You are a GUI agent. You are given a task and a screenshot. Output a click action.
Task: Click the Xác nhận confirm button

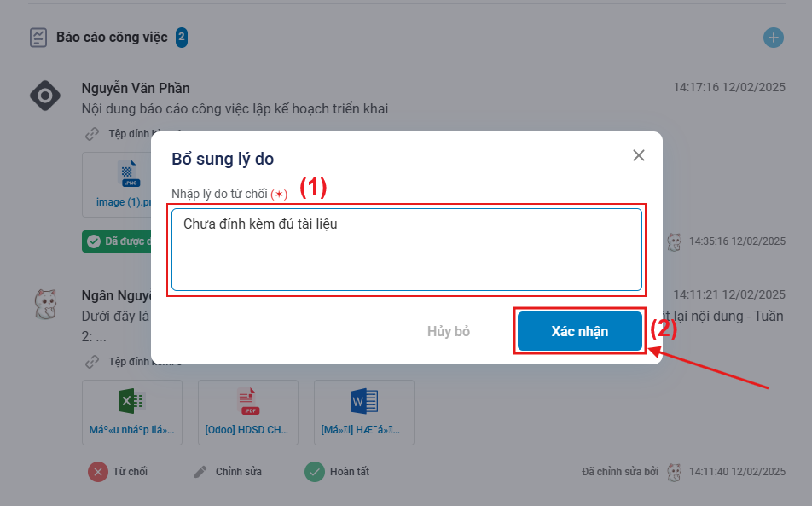click(579, 331)
